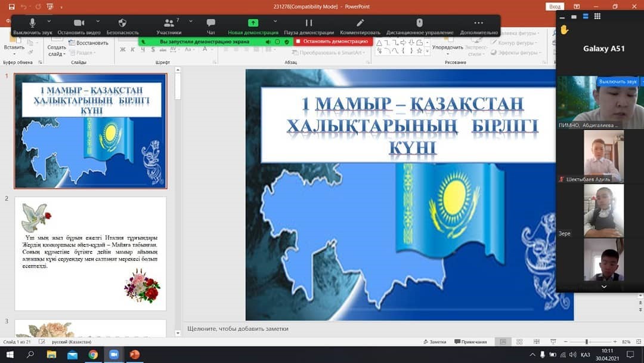Show more participants with the down chevron
644x363 pixels.
603,287
